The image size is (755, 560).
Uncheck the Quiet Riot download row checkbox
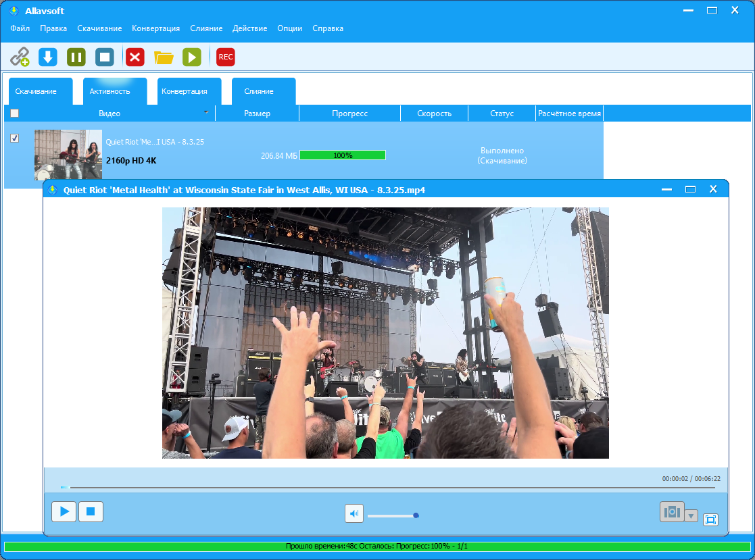(x=14, y=138)
